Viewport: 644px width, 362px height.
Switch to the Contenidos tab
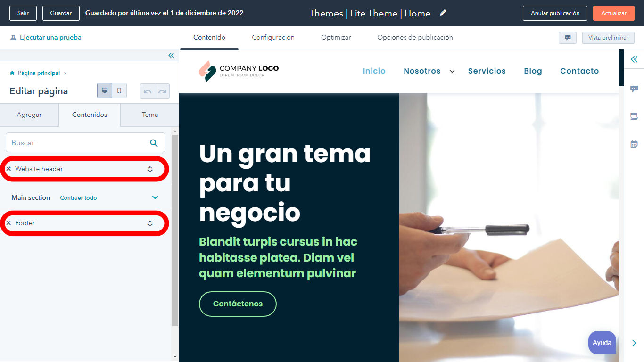[x=90, y=115]
